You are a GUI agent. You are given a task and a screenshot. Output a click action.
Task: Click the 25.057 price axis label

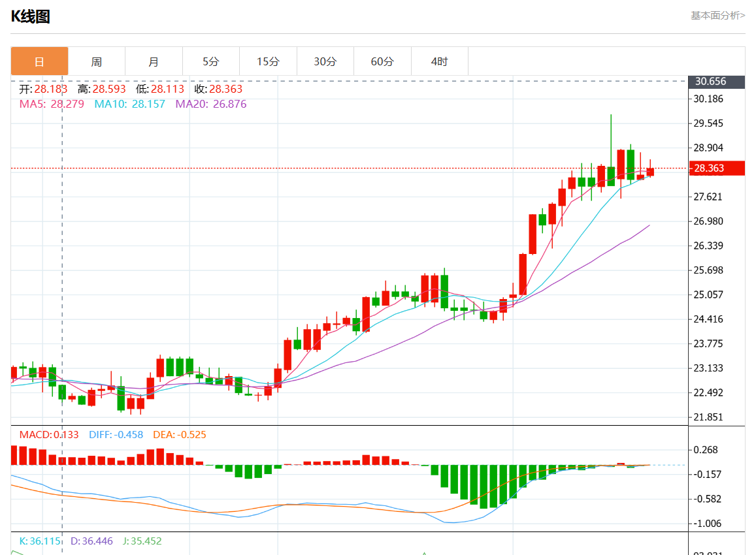coord(708,294)
